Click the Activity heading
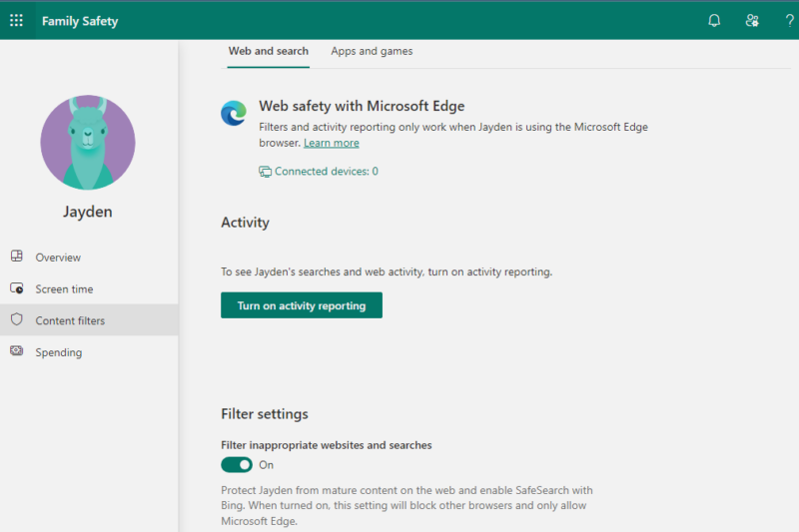Screen dimensions: 799x532 click(x=245, y=223)
